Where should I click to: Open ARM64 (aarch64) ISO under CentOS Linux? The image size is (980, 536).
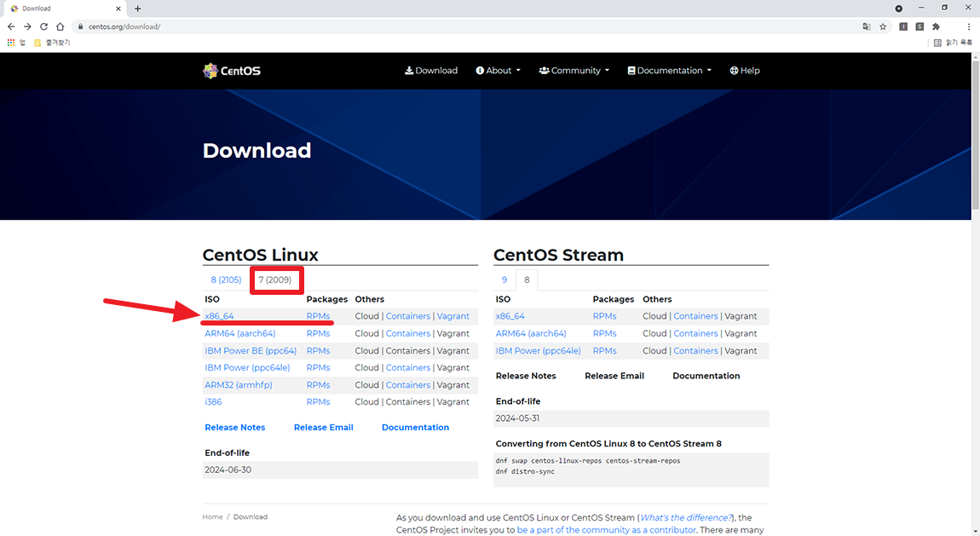pyautogui.click(x=240, y=333)
